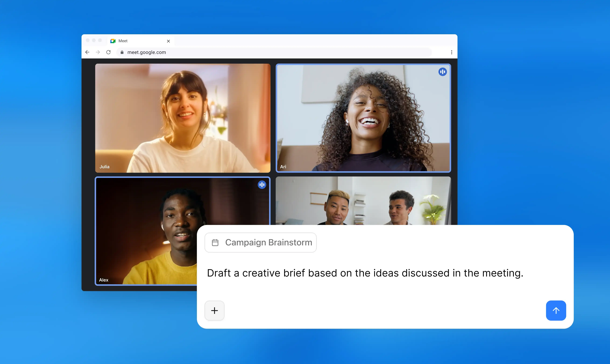Send the prompt with up-arrow button
The image size is (610, 364).
click(556, 310)
